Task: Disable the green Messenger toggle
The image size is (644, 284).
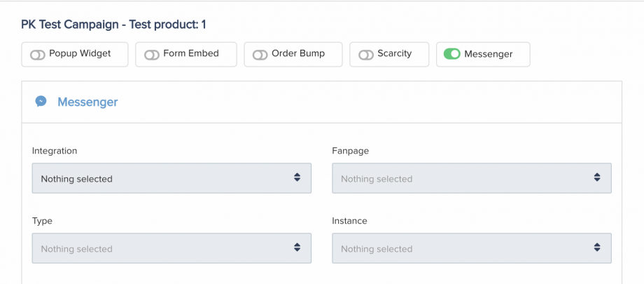Action: [452, 54]
